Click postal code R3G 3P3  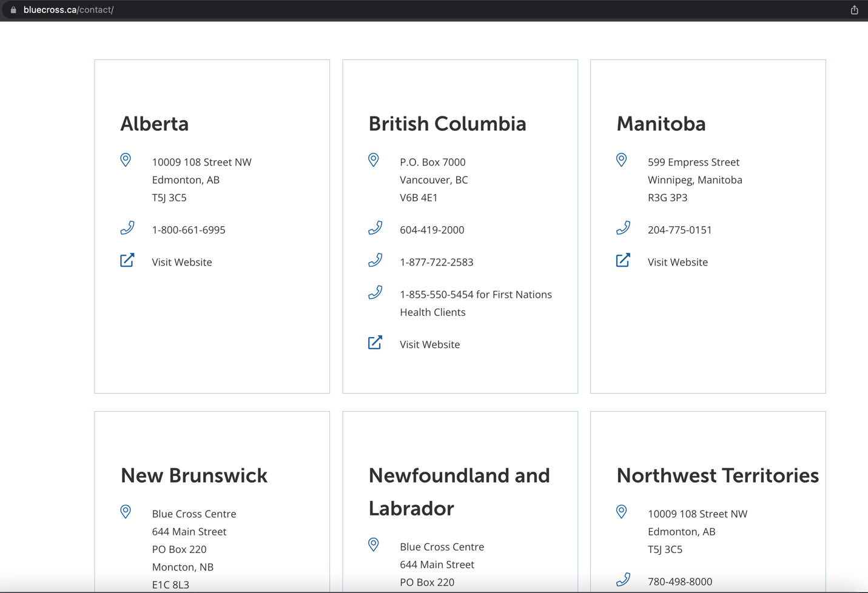(667, 198)
